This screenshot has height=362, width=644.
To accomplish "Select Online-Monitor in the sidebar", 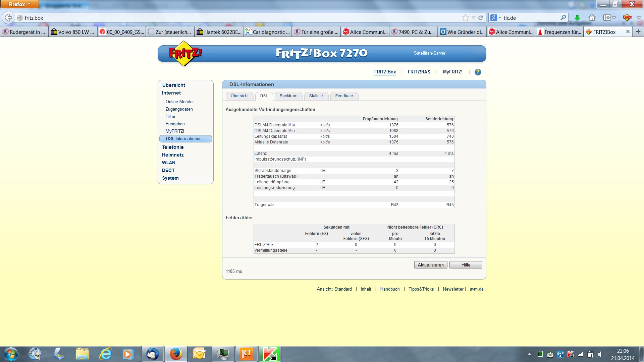I will 179,102.
